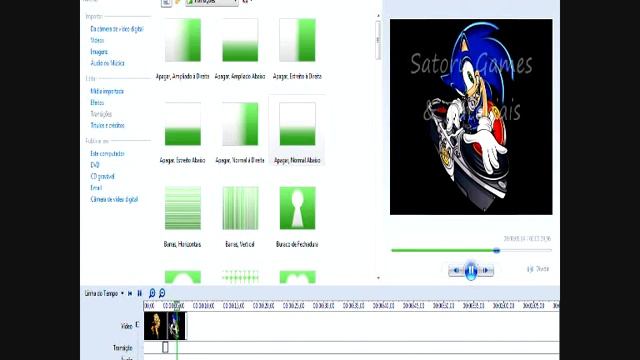Open the 'Títulos e créditos' link

[x=107, y=126]
